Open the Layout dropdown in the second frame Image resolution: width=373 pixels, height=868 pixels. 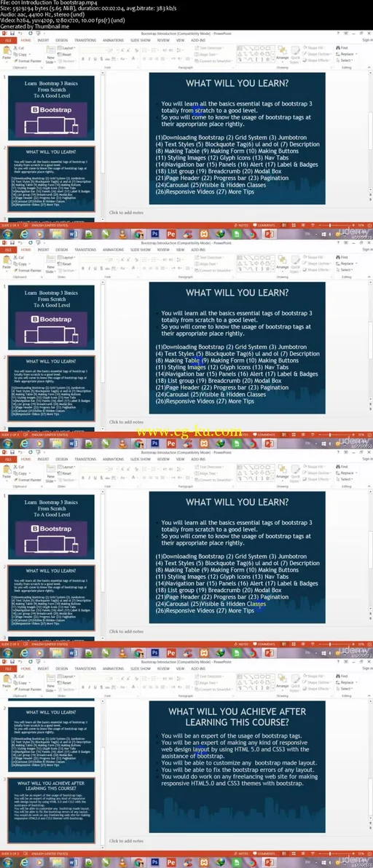pyautogui.click(x=66, y=257)
